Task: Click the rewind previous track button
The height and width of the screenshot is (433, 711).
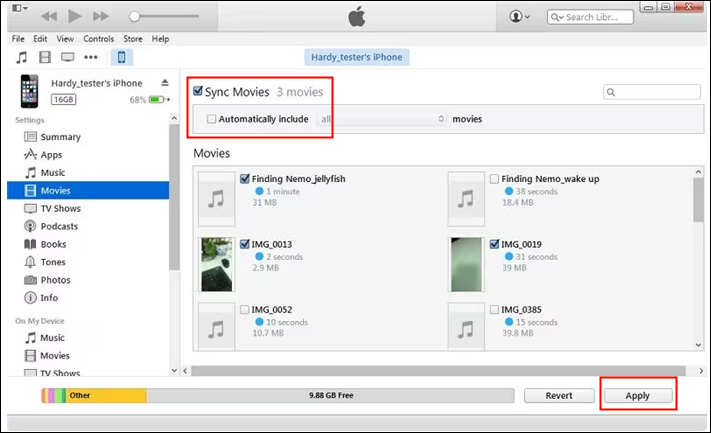Action: click(49, 16)
